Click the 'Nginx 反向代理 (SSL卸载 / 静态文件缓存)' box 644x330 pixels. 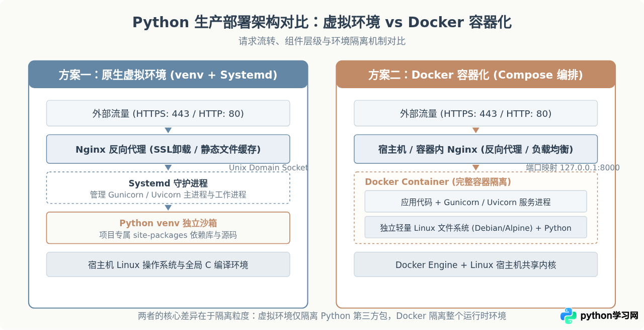tap(168, 149)
